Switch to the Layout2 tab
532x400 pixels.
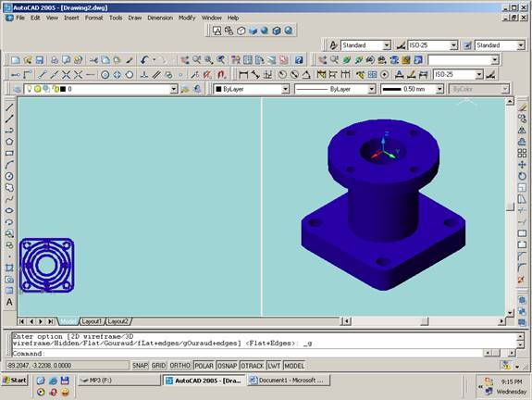coord(118,321)
